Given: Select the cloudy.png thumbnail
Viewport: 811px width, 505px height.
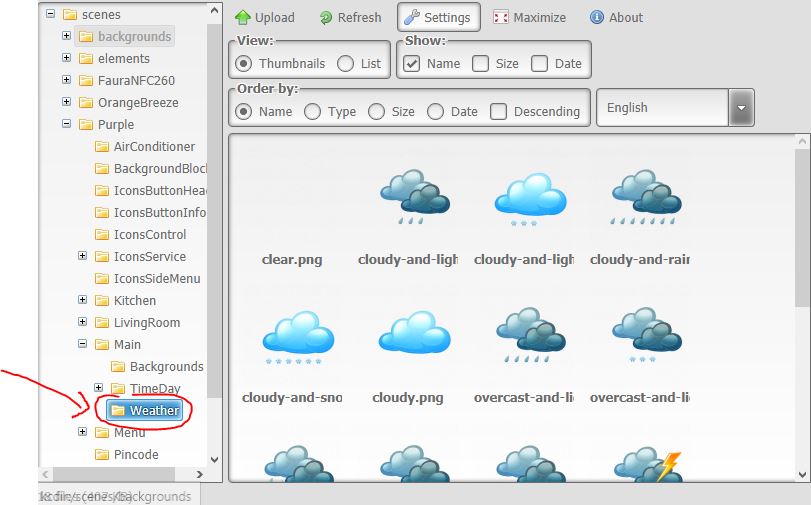Looking at the screenshot, I should [408, 357].
